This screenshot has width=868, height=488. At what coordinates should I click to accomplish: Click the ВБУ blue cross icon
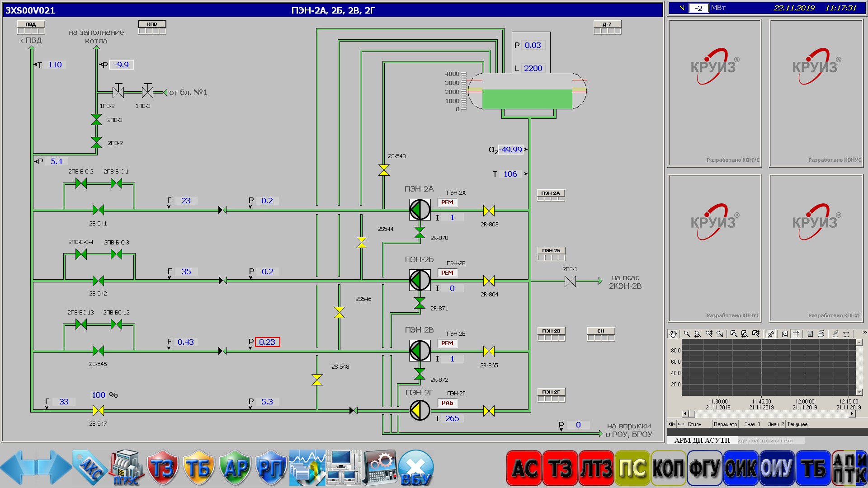point(416,468)
